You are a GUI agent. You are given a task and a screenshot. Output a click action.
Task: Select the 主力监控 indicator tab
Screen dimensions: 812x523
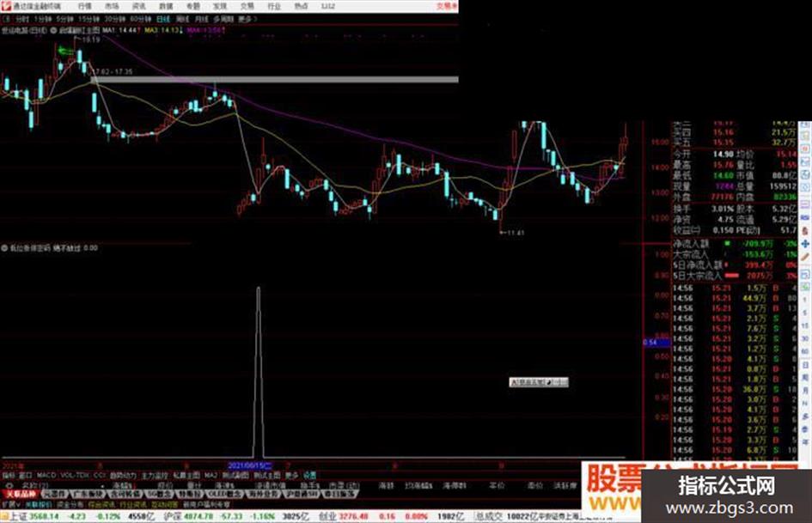pyautogui.click(x=155, y=475)
